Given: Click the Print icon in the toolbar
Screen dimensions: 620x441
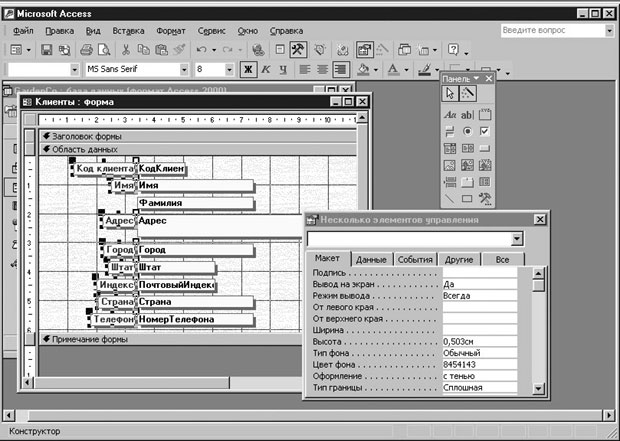Looking at the screenshot, I should click(86, 50).
